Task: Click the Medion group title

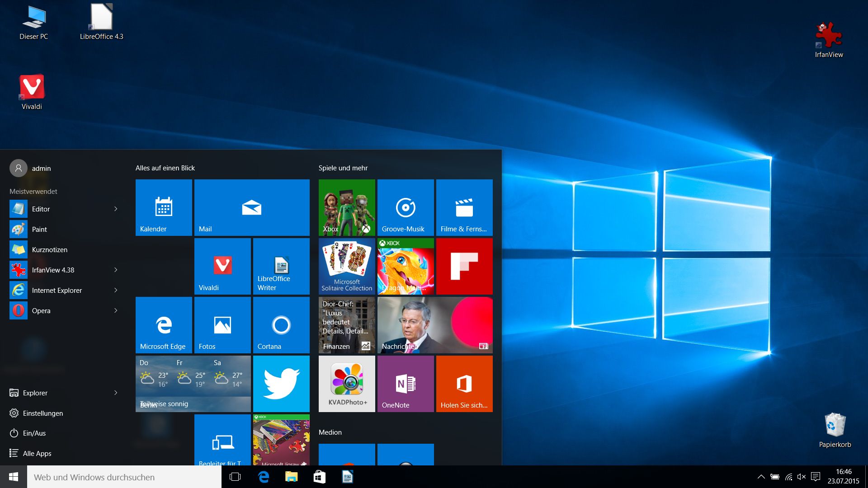Action: pyautogui.click(x=330, y=432)
